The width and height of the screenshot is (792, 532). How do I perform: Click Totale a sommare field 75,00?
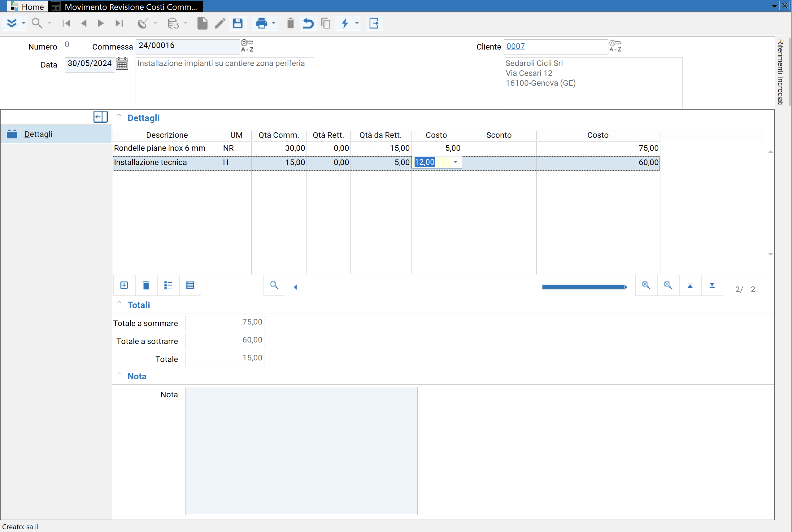click(x=224, y=323)
